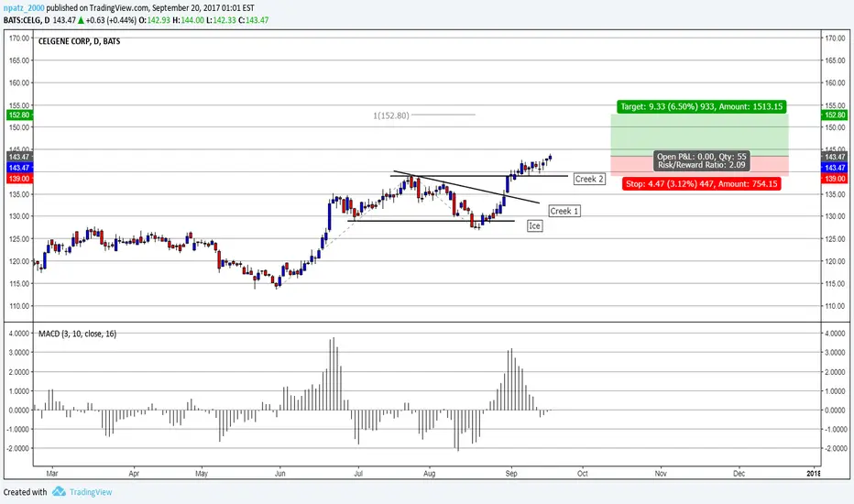854x504 pixels.
Task: Click the 1(152.80) projection label
Action: coord(391,115)
